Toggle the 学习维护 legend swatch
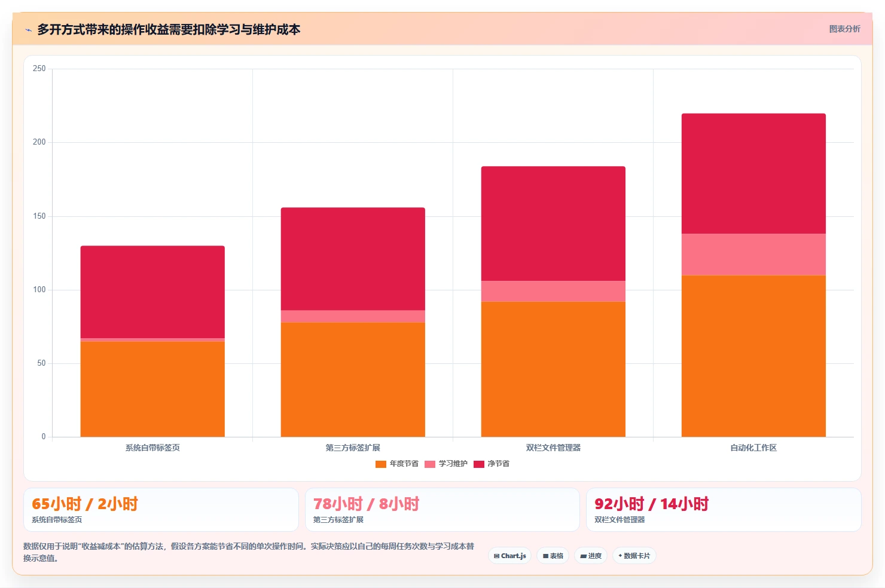885x588 pixels. point(430,464)
